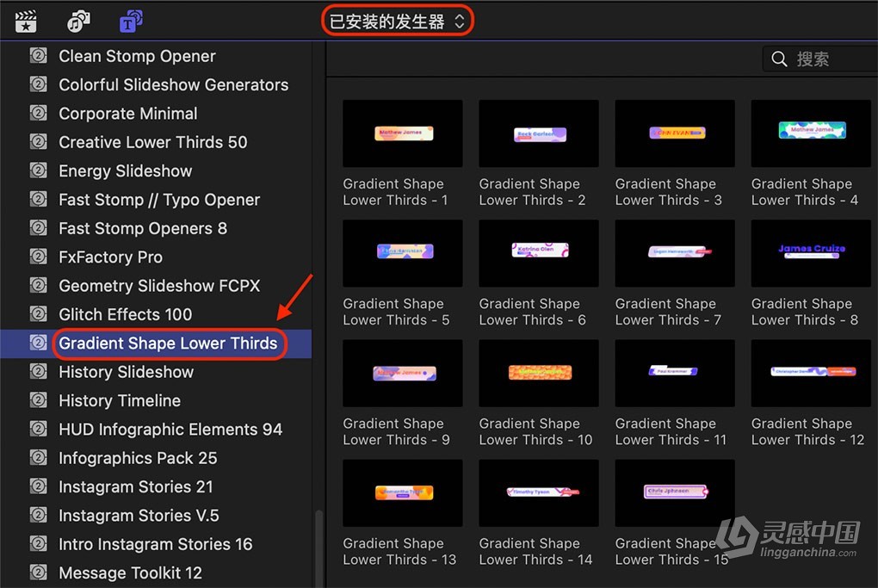The height and width of the screenshot is (588, 878).
Task: Choose Gradient Shape Lower Thirds - 11 thumbnail
Action: 675,373
